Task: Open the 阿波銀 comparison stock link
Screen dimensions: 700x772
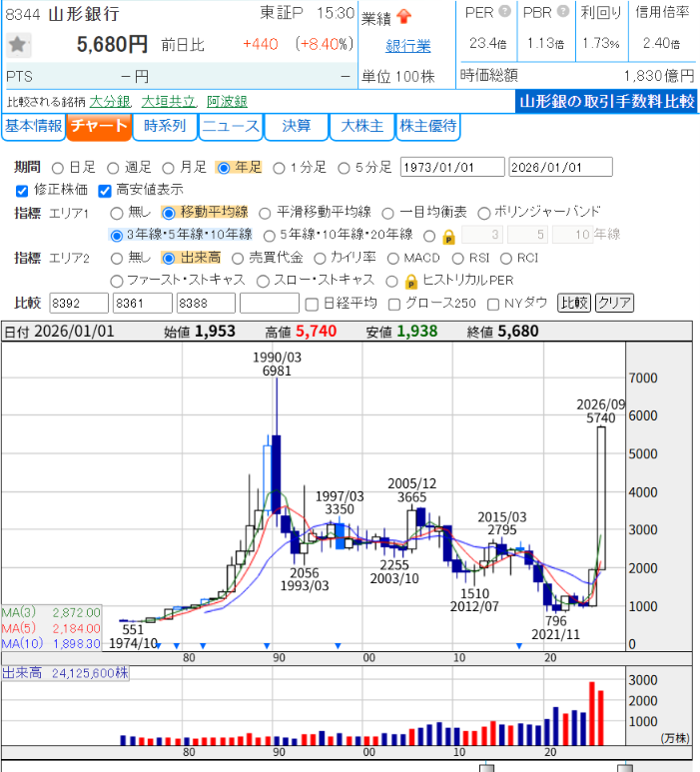Action: click(227, 102)
